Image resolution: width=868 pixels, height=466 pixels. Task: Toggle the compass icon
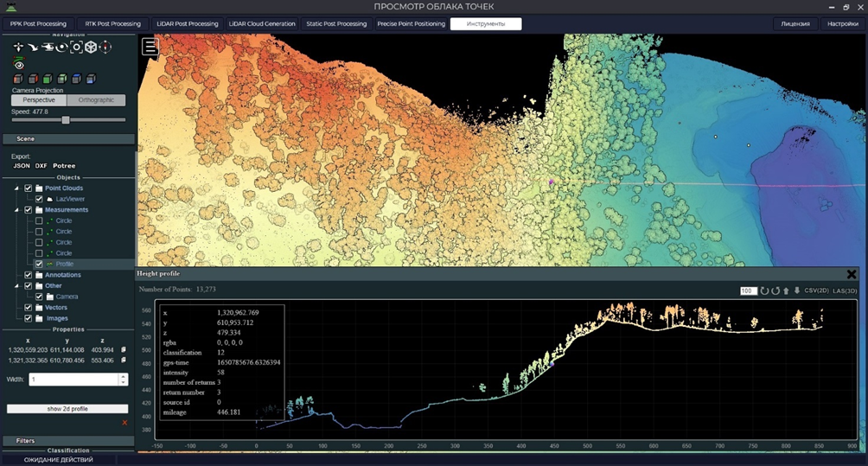click(105, 47)
